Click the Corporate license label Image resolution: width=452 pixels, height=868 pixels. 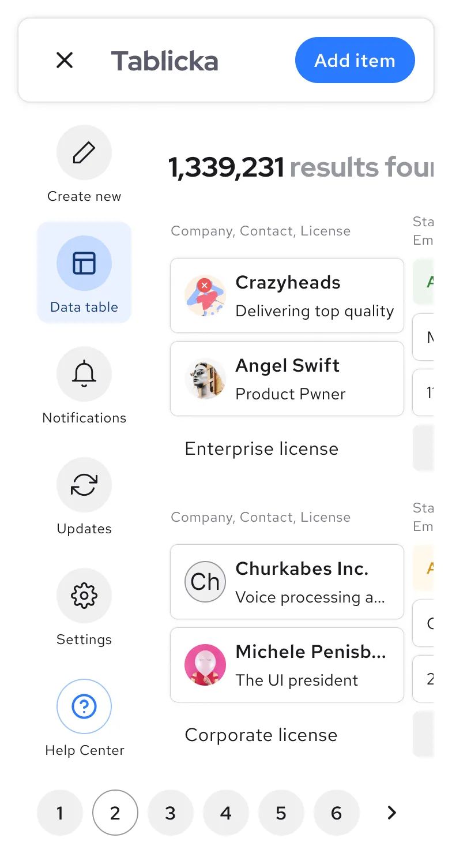[x=261, y=735]
